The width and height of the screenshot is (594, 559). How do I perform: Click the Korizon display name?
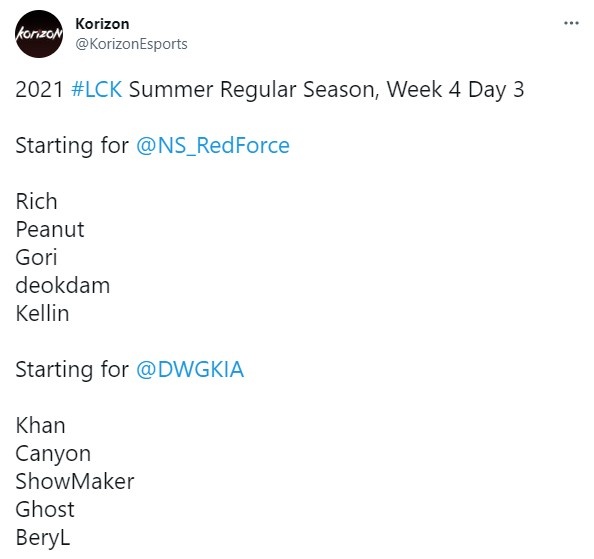[102, 24]
